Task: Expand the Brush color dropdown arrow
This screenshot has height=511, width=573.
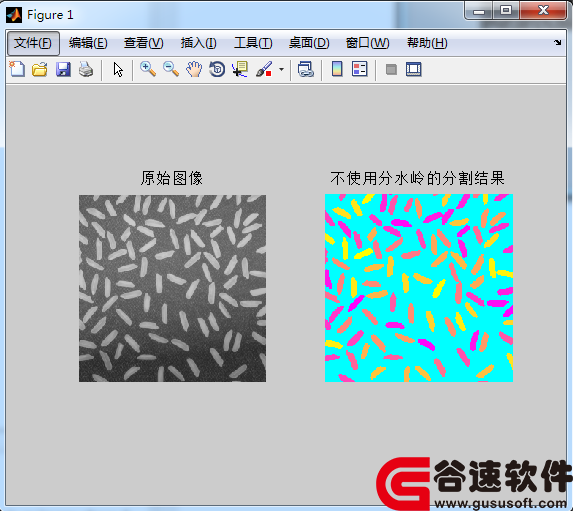Action: click(x=281, y=69)
